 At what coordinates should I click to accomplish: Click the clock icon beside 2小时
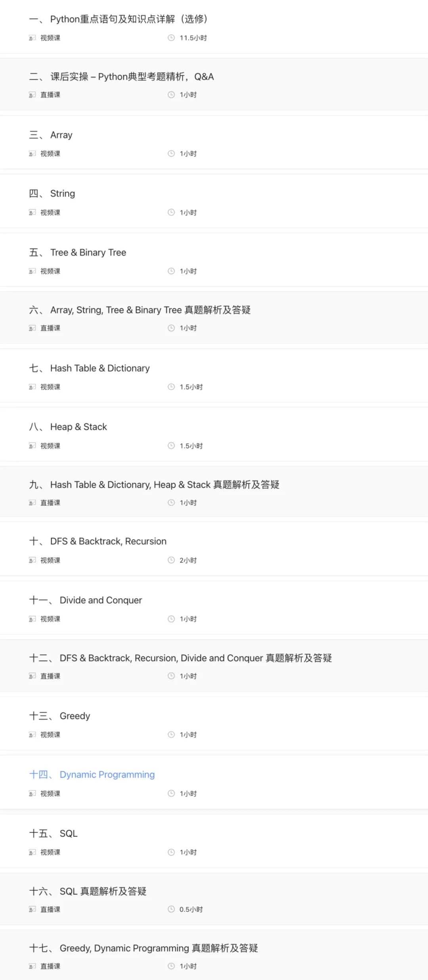pos(171,560)
